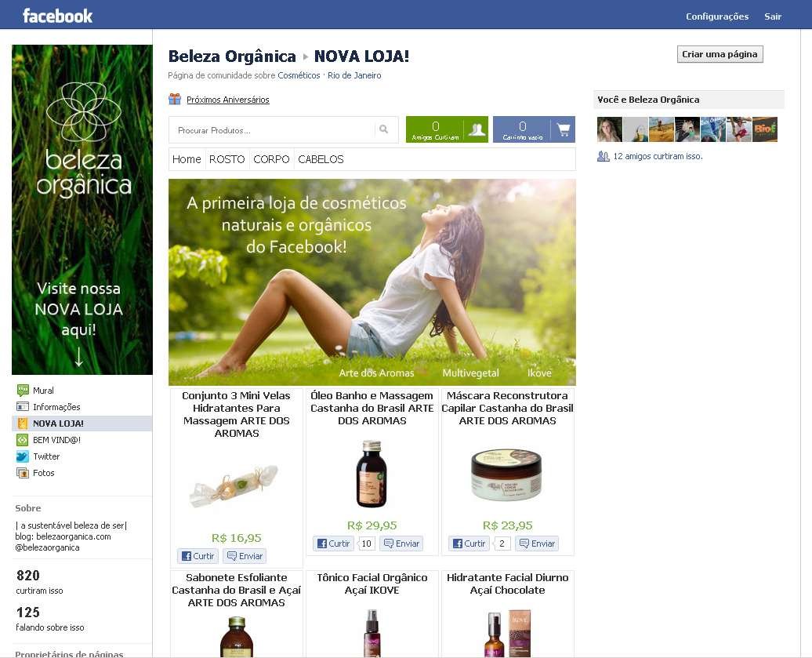812x658 pixels.
Task: Click Sair to log out
Action: click(x=773, y=16)
